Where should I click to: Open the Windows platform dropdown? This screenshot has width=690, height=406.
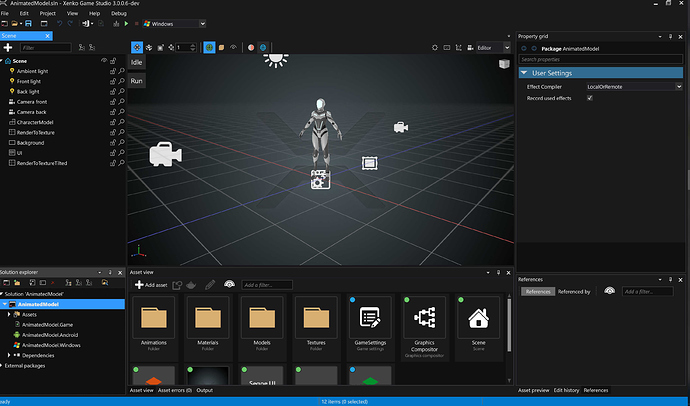coord(174,24)
